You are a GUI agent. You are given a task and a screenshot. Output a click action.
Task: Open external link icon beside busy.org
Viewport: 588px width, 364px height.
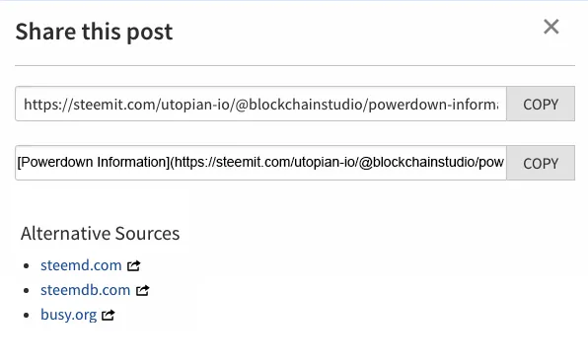pos(108,315)
